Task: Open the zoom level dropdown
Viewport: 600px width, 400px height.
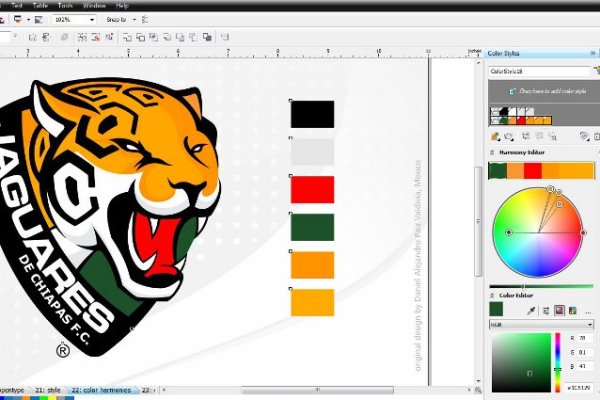Action: click(x=92, y=20)
